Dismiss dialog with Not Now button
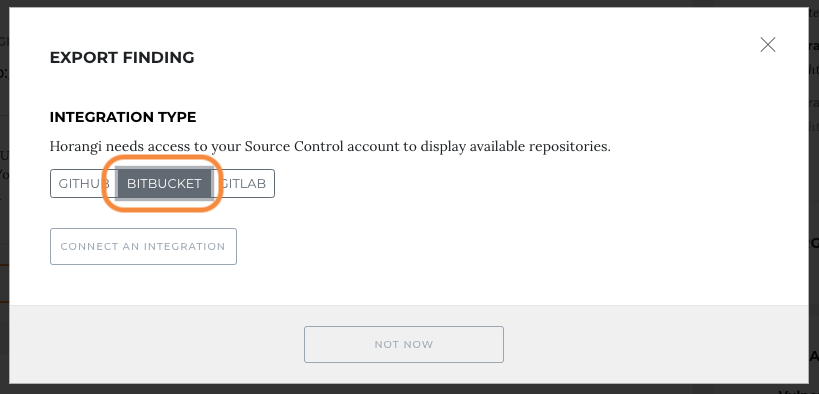Image resolution: width=819 pixels, height=394 pixels. pos(404,344)
